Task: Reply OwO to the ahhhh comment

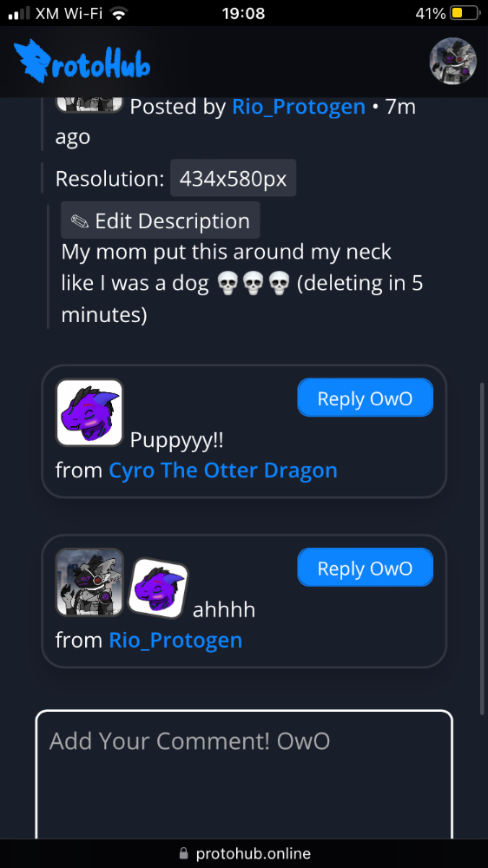Action: point(365,568)
